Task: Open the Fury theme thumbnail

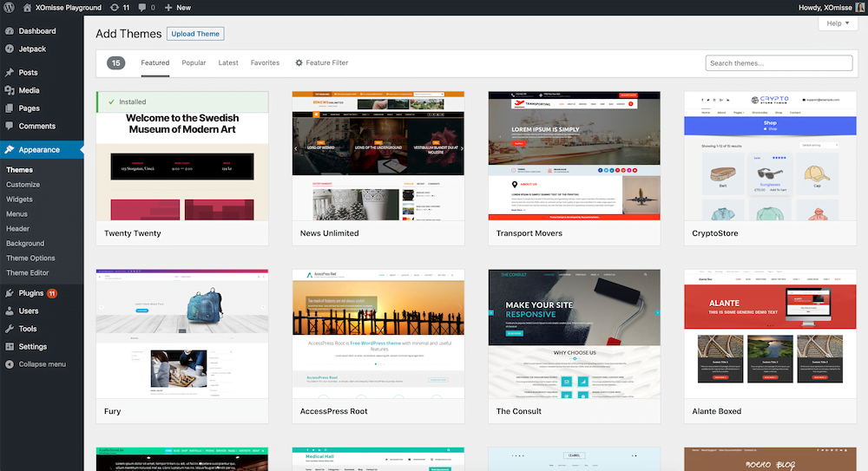Action: tap(182, 334)
